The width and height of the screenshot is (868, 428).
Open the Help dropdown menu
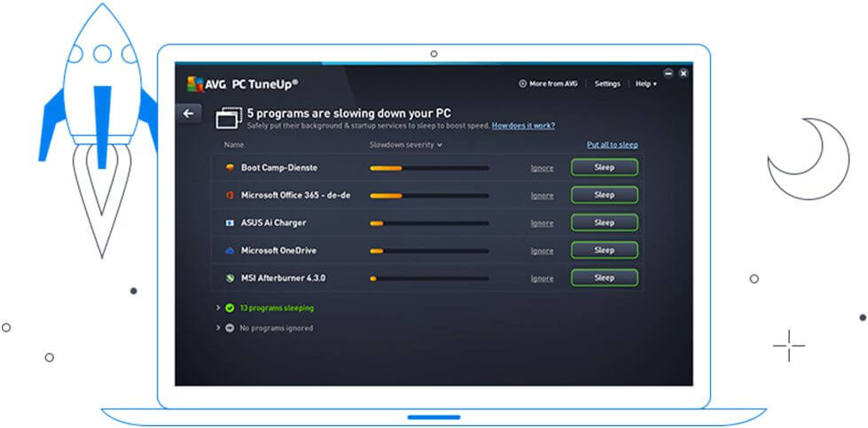click(x=645, y=84)
